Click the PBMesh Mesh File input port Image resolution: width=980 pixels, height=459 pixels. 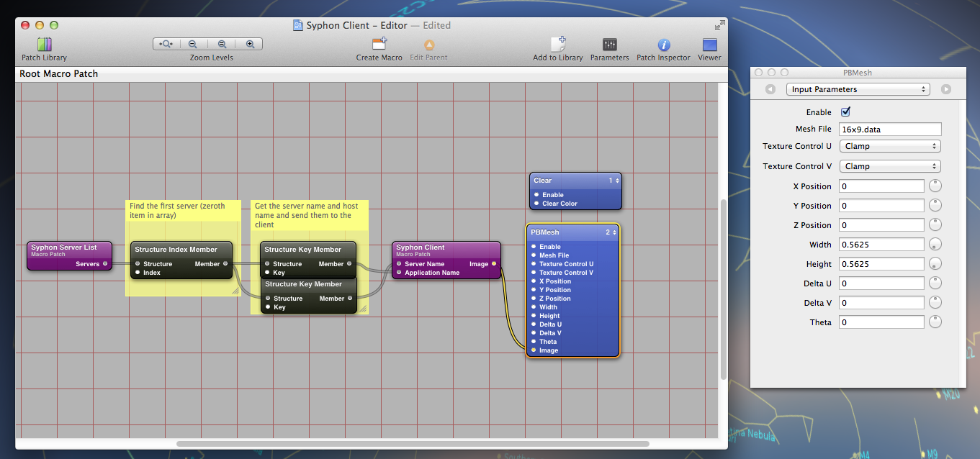coord(534,255)
